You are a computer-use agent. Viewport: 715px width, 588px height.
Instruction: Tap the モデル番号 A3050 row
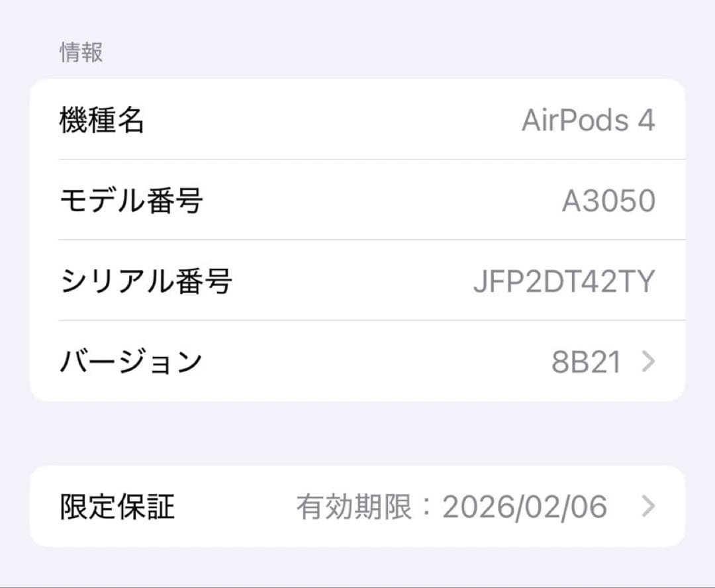[x=358, y=200]
